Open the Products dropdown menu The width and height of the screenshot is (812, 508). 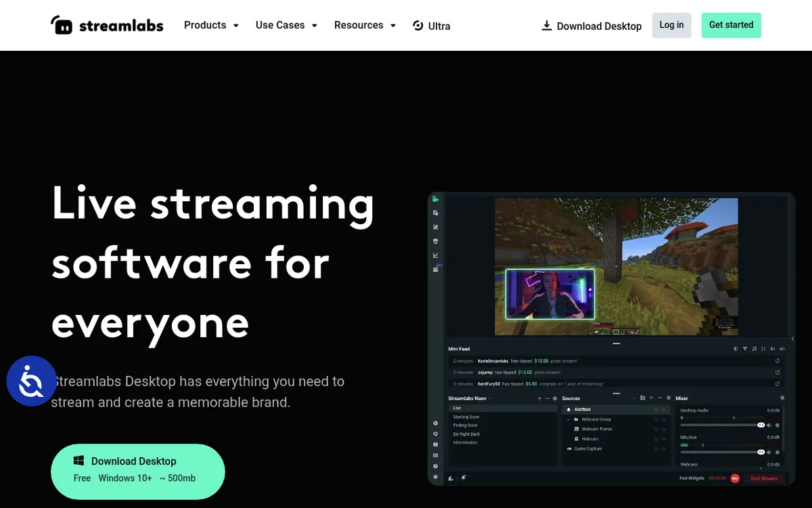(211, 25)
